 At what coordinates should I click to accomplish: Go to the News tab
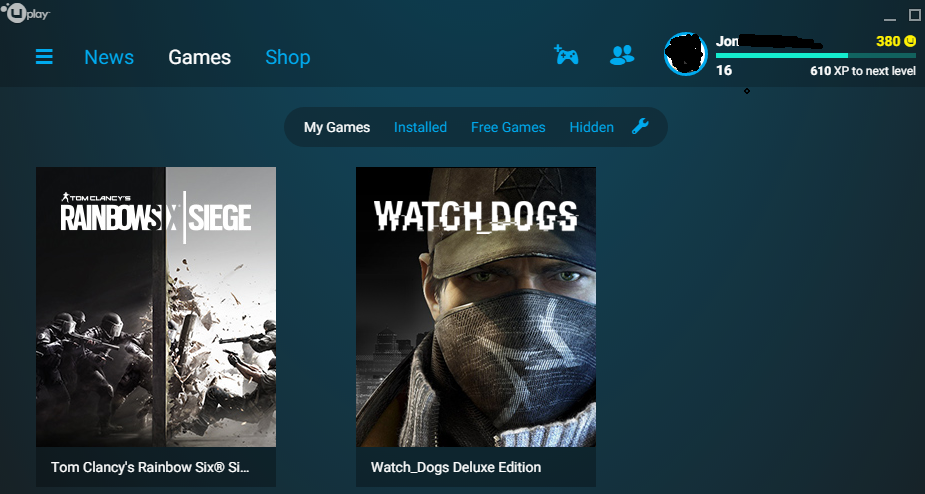click(x=109, y=57)
